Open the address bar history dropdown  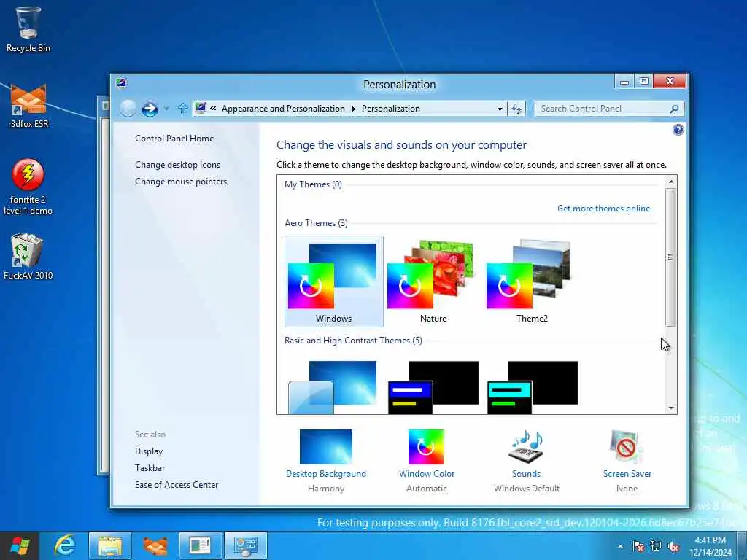[500, 109]
